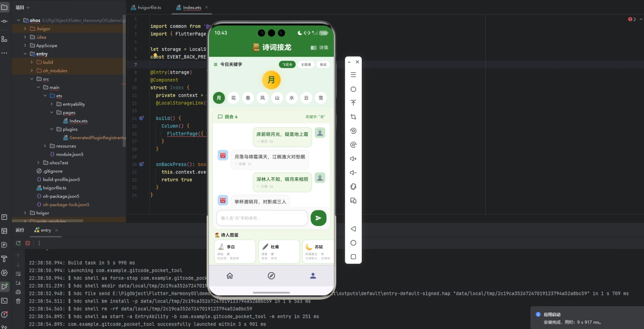Stop the running entry process
Screen dimensions: 644x329
click(x=28, y=243)
